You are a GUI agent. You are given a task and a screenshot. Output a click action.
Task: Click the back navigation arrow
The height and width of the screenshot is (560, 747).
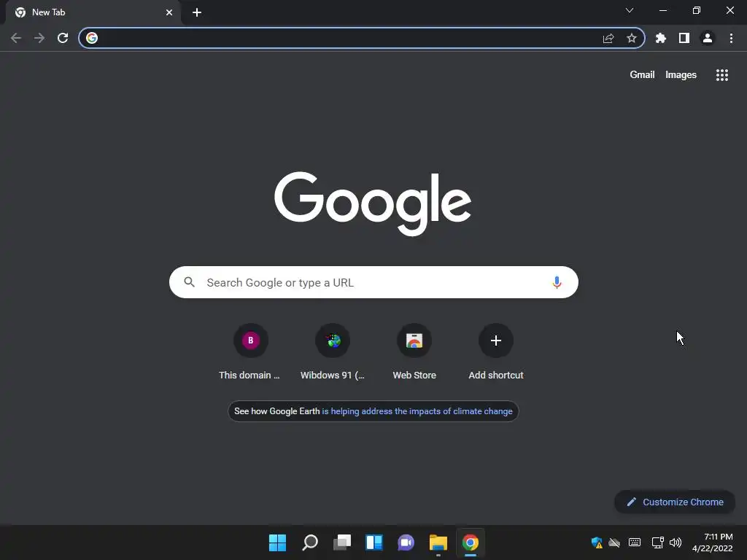click(16, 38)
